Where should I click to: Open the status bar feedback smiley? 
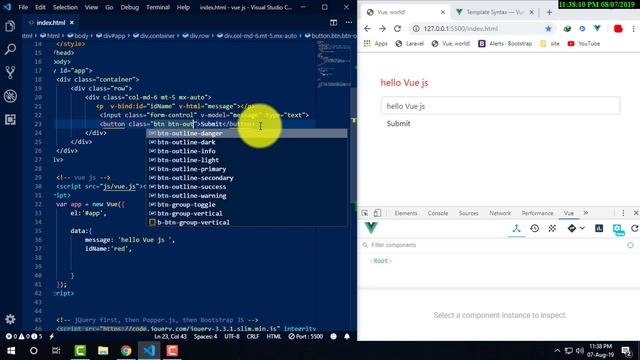pyautogui.click(x=333, y=336)
